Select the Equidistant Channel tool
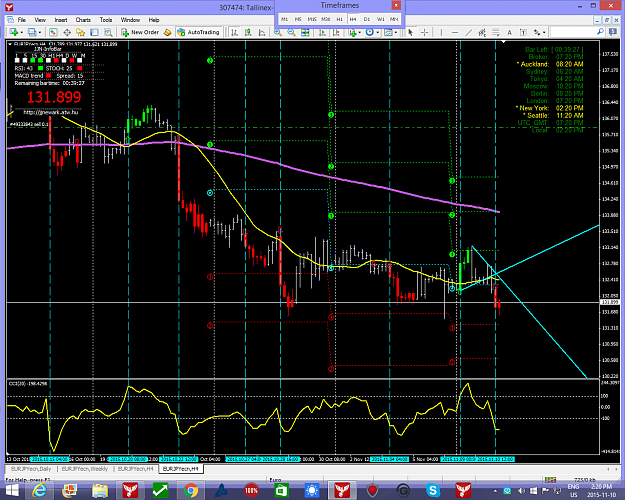The width and height of the screenshot is (625, 500). coord(482,32)
